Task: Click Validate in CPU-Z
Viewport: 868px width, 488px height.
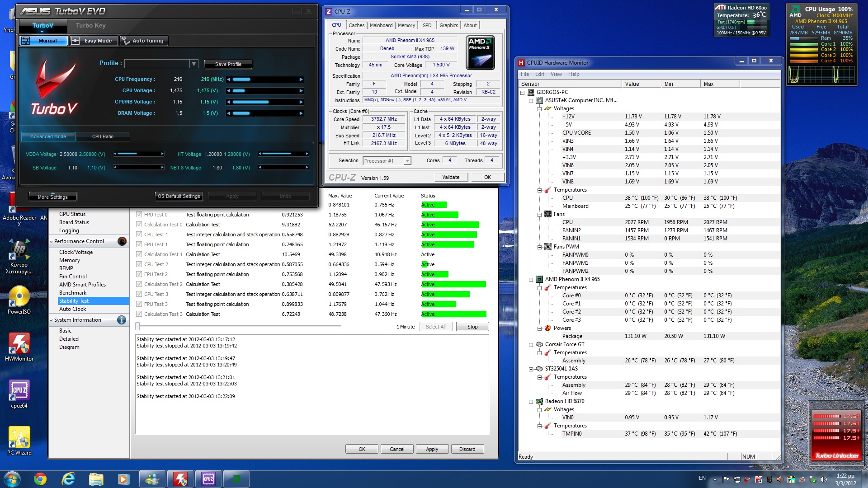Action: tap(450, 177)
